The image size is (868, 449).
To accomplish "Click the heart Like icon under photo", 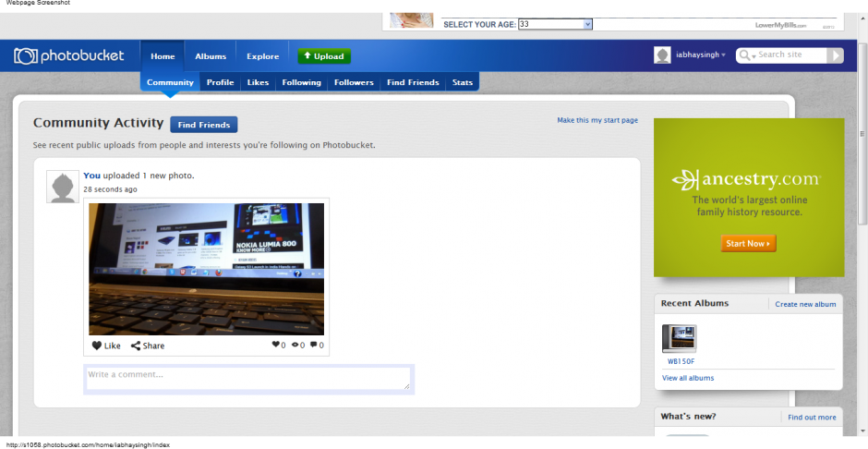I will pyautogui.click(x=97, y=346).
